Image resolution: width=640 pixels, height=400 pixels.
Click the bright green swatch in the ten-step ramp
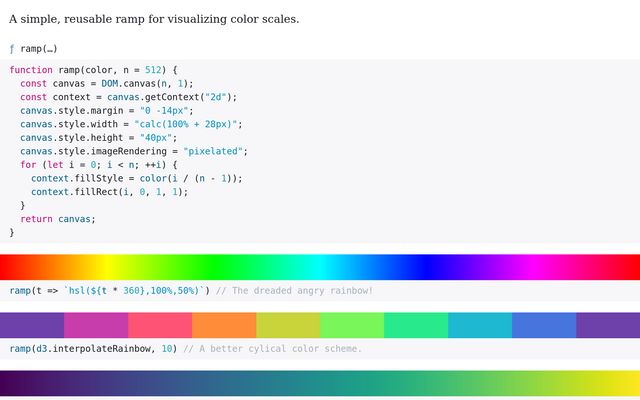click(x=352, y=325)
